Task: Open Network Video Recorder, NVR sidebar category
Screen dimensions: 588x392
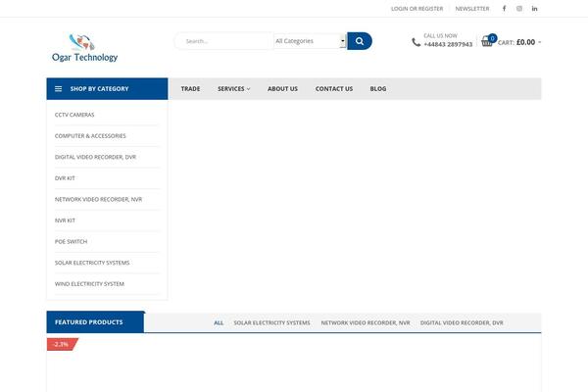Action: point(98,199)
